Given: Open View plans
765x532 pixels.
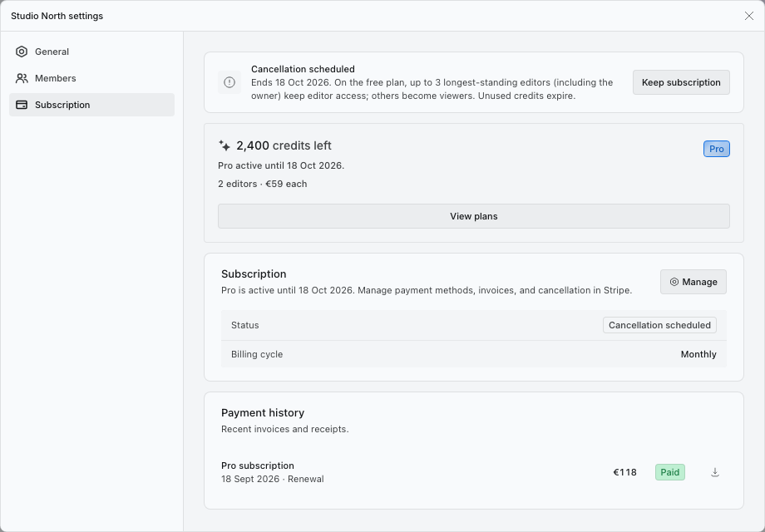Looking at the screenshot, I should tap(474, 216).
